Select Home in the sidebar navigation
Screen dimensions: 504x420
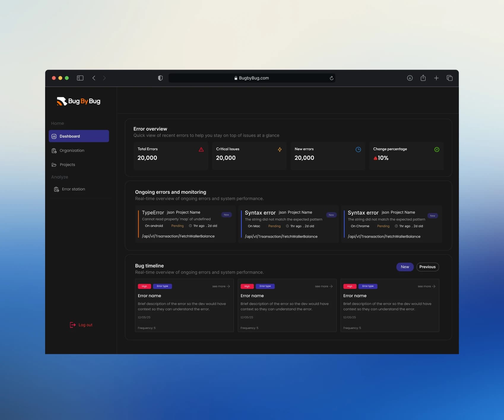pyautogui.click(x=57, y=123)
